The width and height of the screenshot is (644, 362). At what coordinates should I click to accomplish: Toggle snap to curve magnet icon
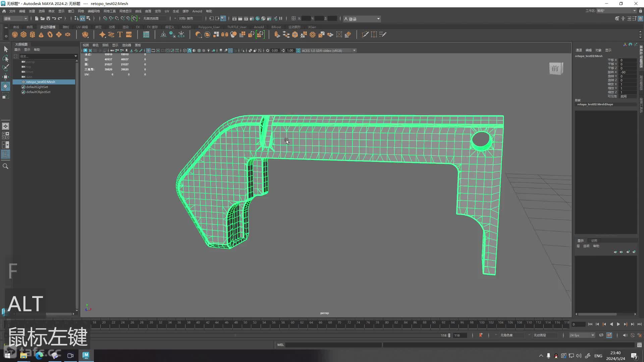pyautogui.click(x=111, y=18)
